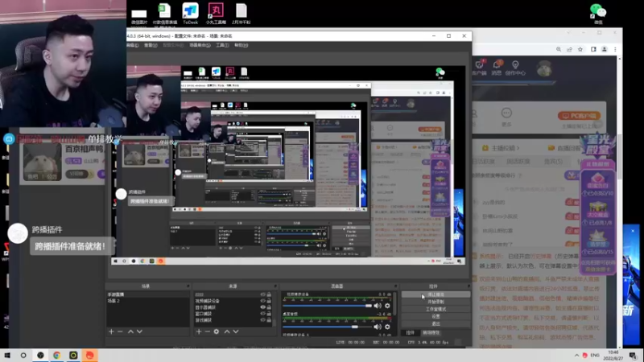Toggle visibility of 视频捕获设备 source
The height and width of the screenshot is (362, 644).
coord(263,301)
